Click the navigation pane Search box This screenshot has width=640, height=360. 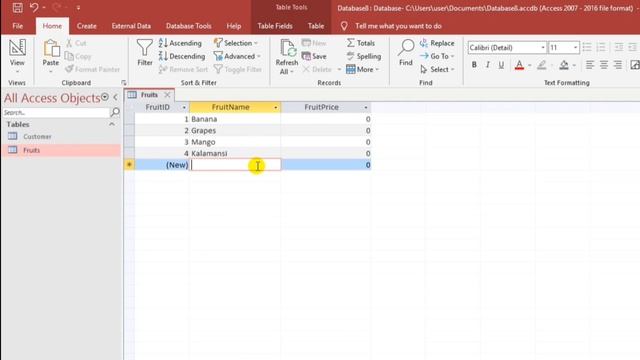[x=56, y=112]
